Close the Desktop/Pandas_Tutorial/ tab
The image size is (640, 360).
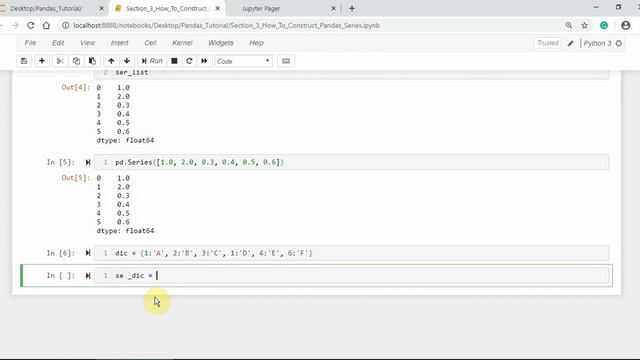pyautogui.click(x=101, y=8)
